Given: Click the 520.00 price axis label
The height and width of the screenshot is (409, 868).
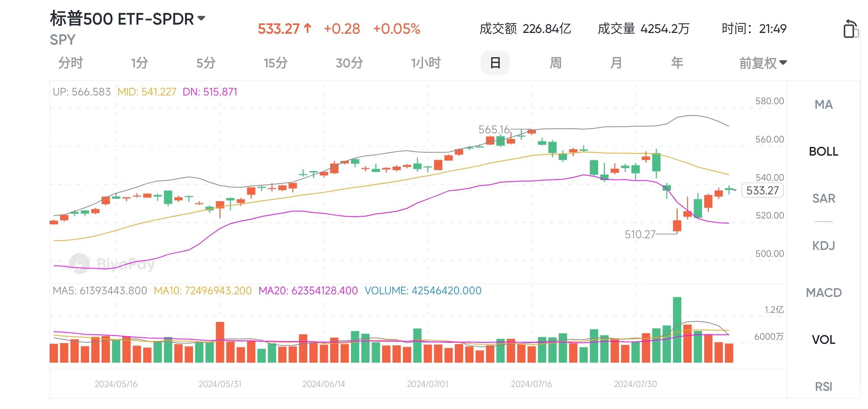Looking at the screenshot, I should click(x=769, y=215).
